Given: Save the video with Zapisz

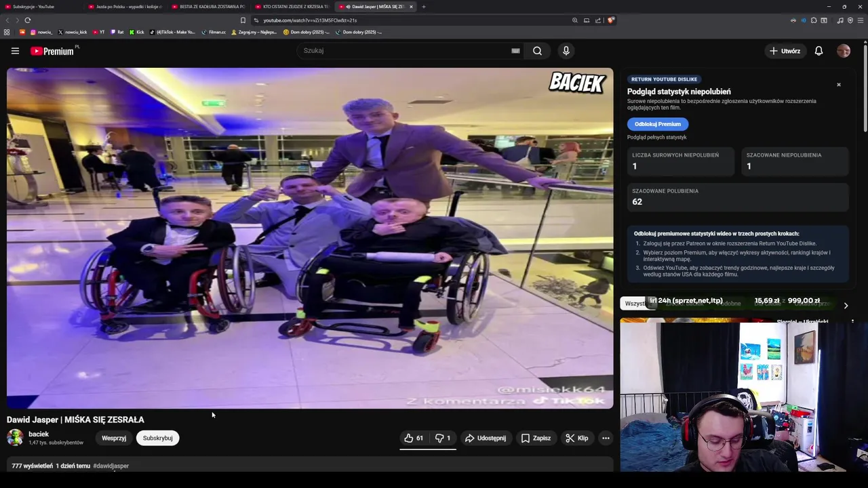Looking at the screenshot, I should (536, 438).
